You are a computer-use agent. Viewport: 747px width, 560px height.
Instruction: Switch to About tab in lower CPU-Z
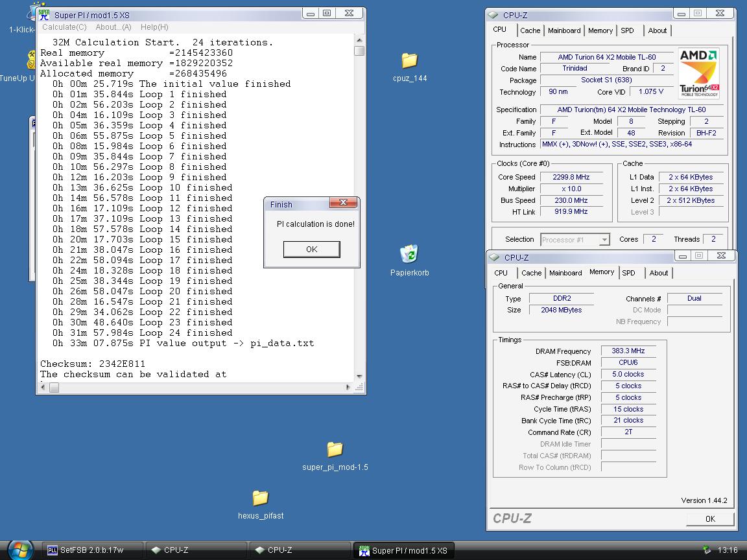(x=659, y=273)
